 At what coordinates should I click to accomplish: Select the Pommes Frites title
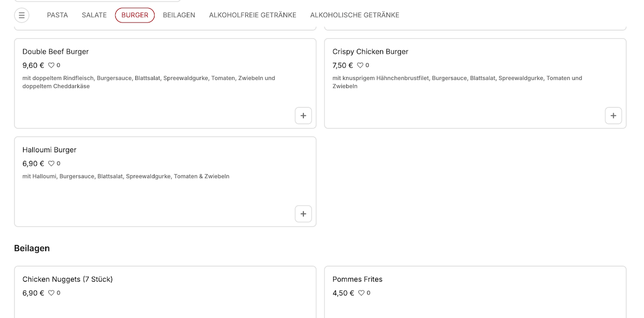[357, 279]
